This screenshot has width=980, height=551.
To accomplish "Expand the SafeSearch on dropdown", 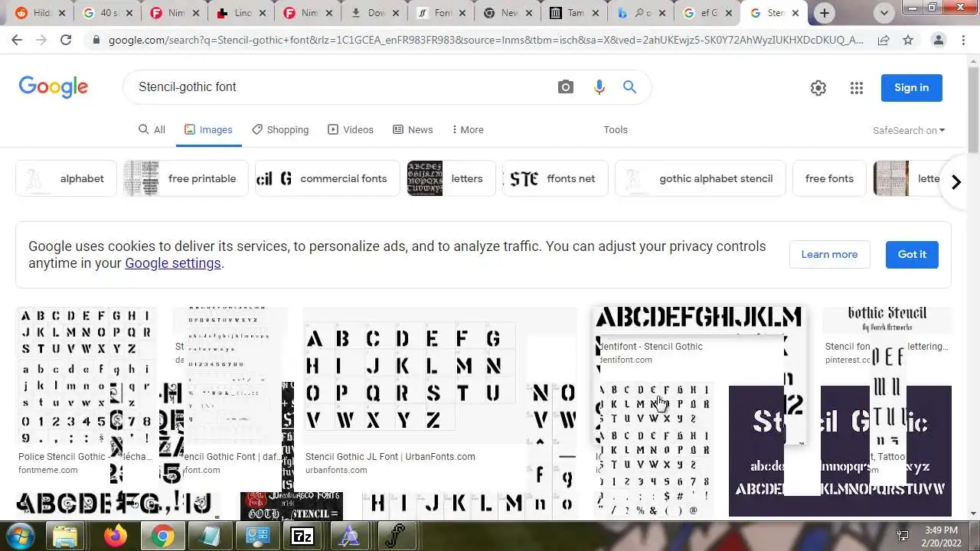I will pyautogui.click(x=909, y=130).
